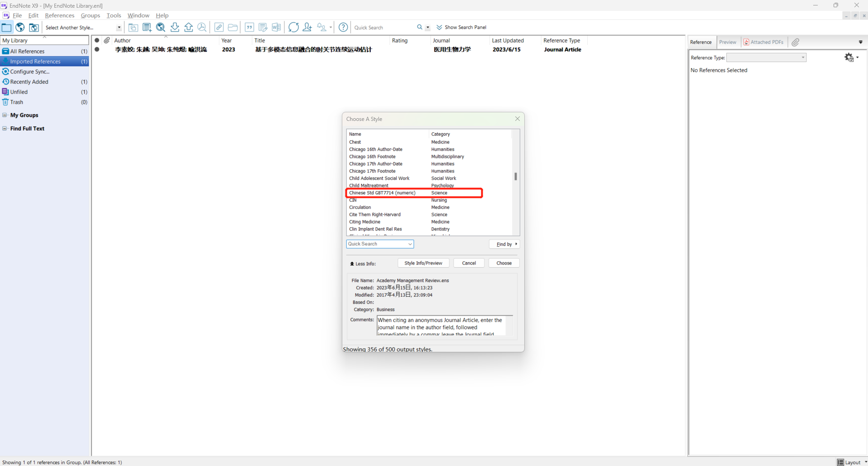Open Online Search globe-magnifier icon

(x=161, y=27)
